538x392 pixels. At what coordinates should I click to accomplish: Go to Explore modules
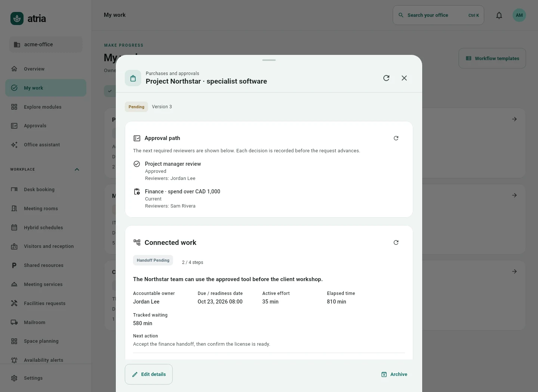[x=46, y=107]
